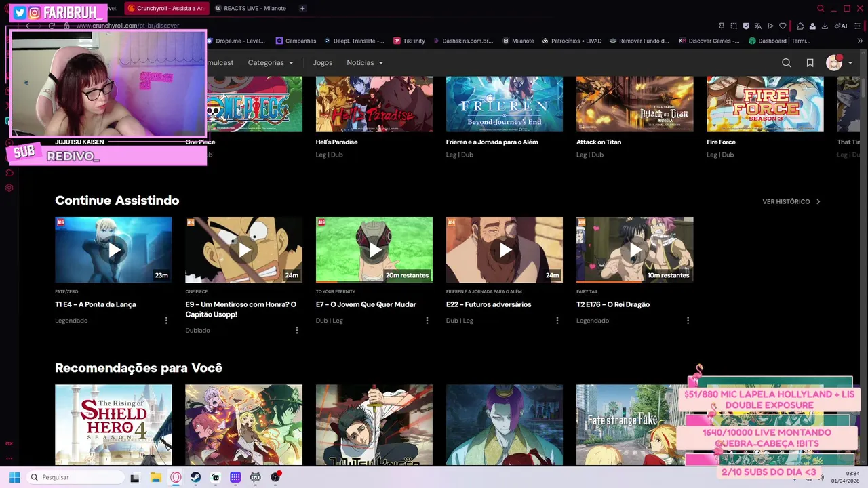Viewport: 868px width, 488px height.
Task: Click the Ver Histórico link
Action: (791, 201)
